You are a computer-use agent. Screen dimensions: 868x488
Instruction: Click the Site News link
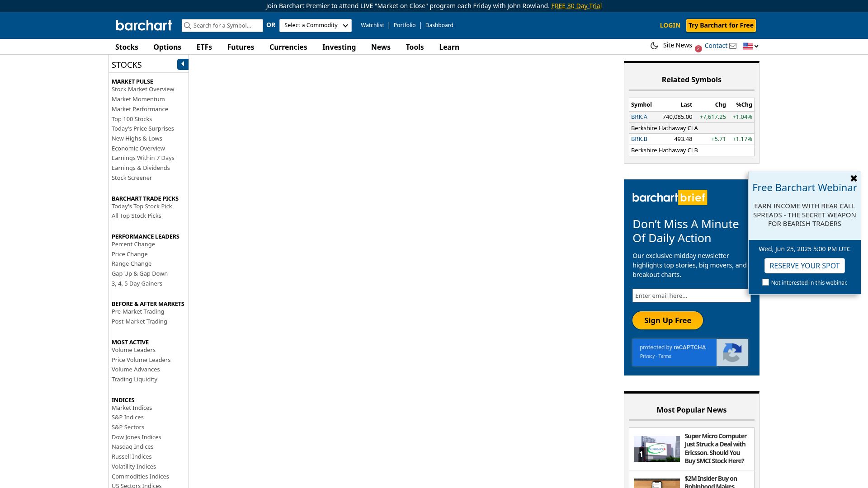(677, 45)
